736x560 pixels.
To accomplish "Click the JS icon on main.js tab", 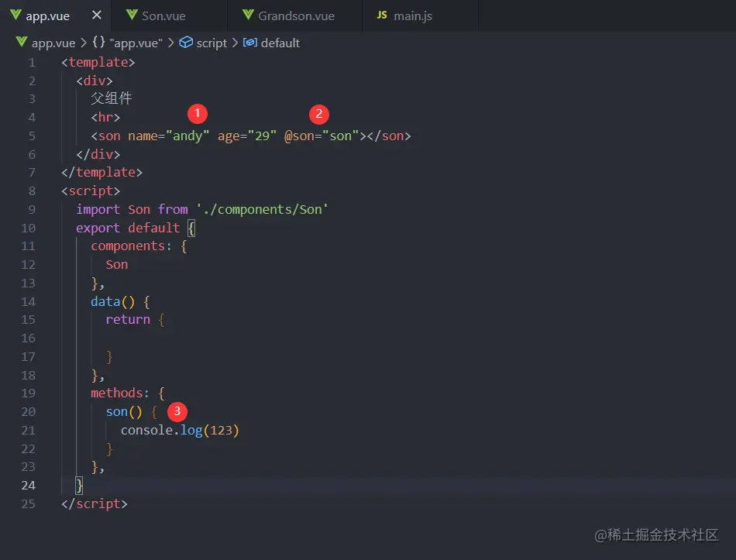I will coord(382,15).
